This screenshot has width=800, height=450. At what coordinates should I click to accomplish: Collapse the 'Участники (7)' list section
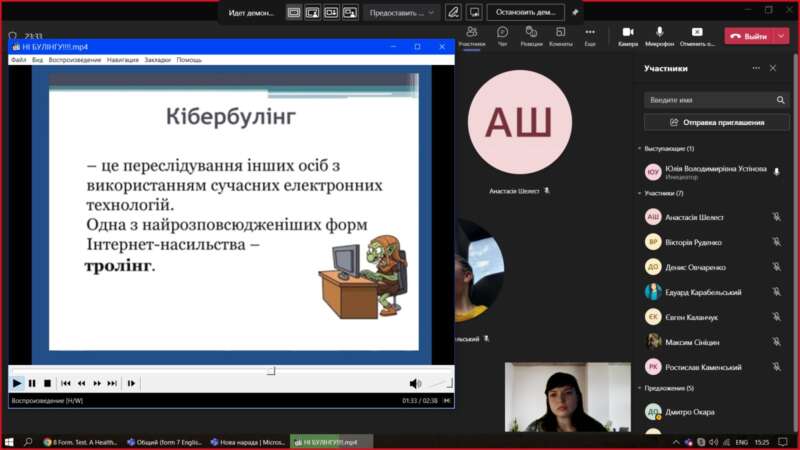coord(640,192)
